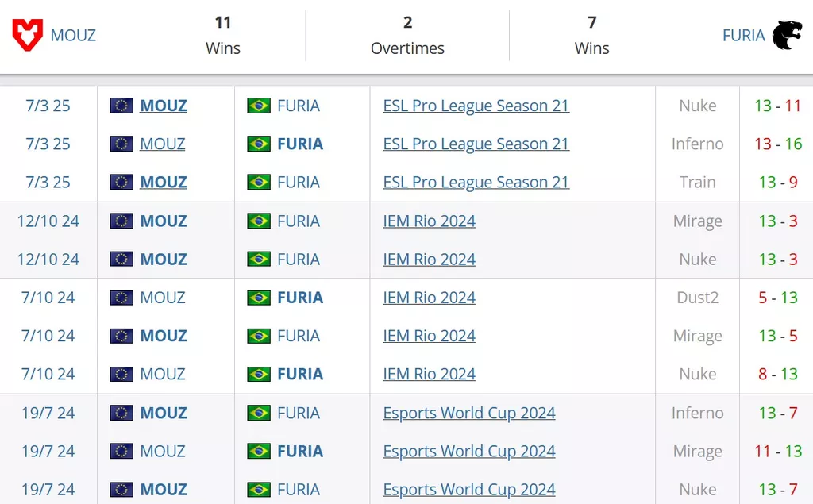This screenshot has width=813, height=504.
Task: Open IEM Rio 2024 link for the Dust2 match
Action: (430, 298)
